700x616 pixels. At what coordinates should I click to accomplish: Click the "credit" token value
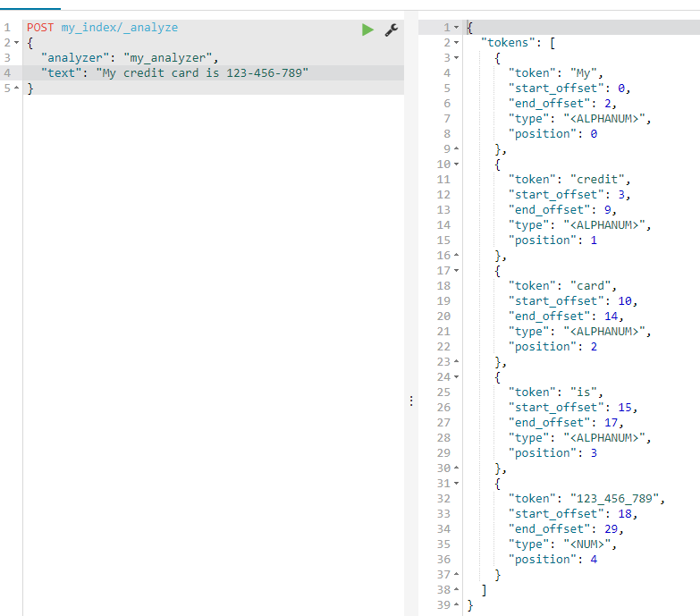(x=597, y=180)
